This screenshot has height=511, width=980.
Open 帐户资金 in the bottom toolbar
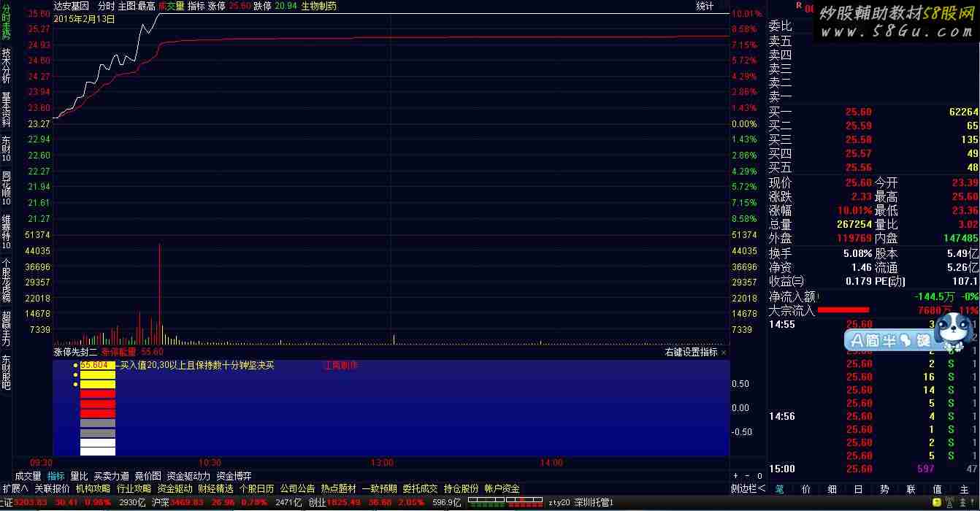[502, 488]
